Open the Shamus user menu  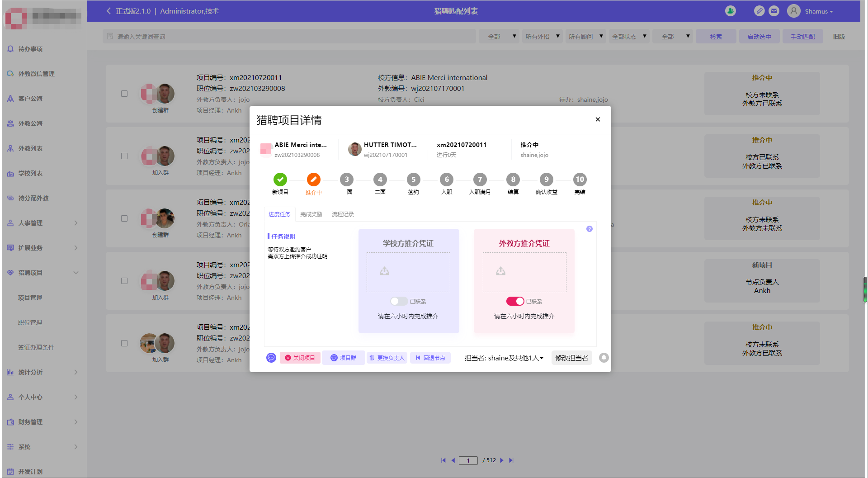(x=816, y=11)
